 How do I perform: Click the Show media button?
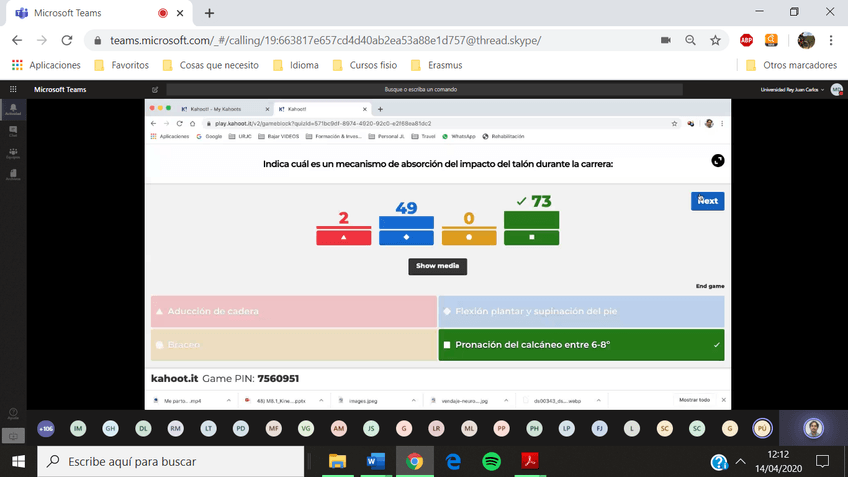click(438, 266)
